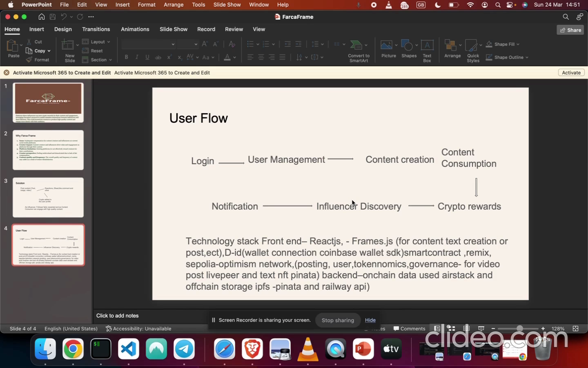588x368 pixels.
Task: Toggle Strikethrough formatting
Action: point(158,57)
